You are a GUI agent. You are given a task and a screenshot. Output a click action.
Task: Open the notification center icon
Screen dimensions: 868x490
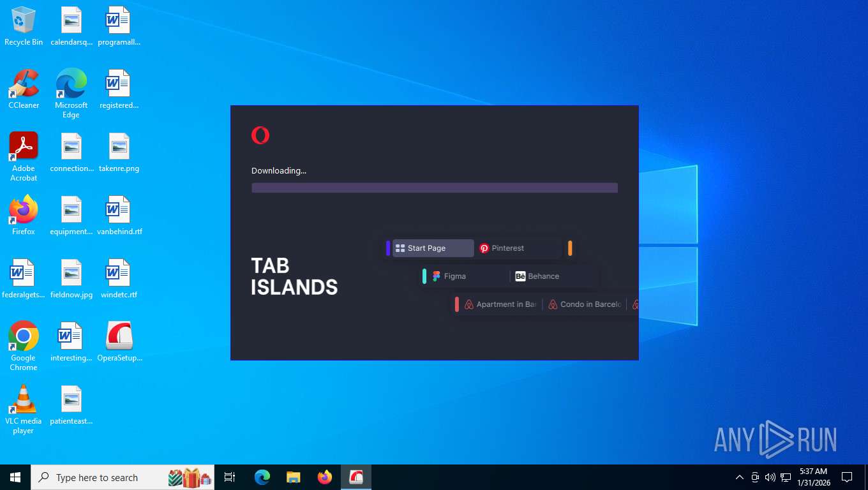pyautogui.click(x=848, y=477)
